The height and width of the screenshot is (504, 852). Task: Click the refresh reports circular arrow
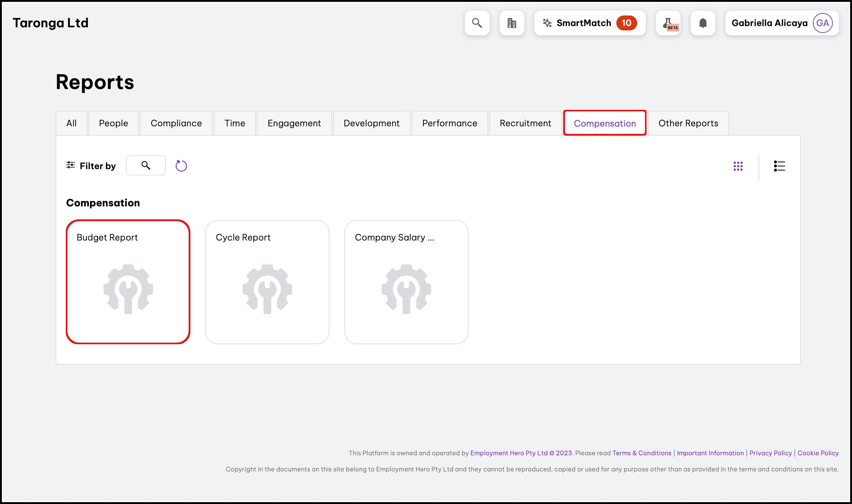[x=181, y=166]
